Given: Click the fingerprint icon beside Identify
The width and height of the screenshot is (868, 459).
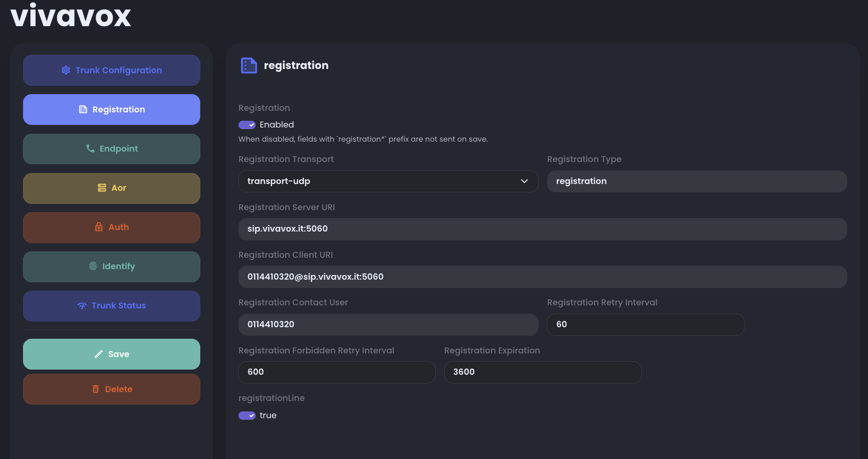Looking at the screenshot, I should click(93, 266).
